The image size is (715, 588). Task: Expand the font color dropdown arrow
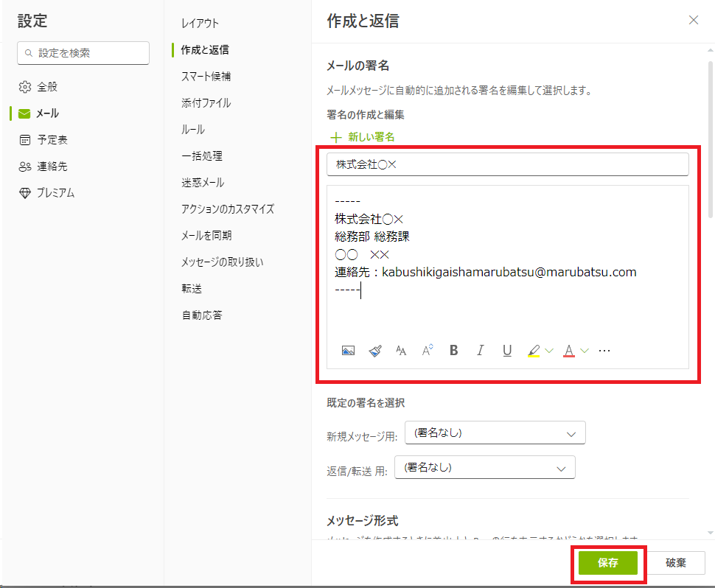[x=585, y=351]
